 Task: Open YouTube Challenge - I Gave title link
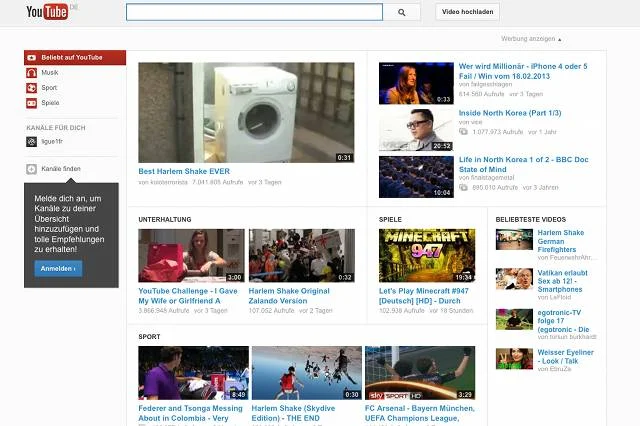[x=188, y=296]
